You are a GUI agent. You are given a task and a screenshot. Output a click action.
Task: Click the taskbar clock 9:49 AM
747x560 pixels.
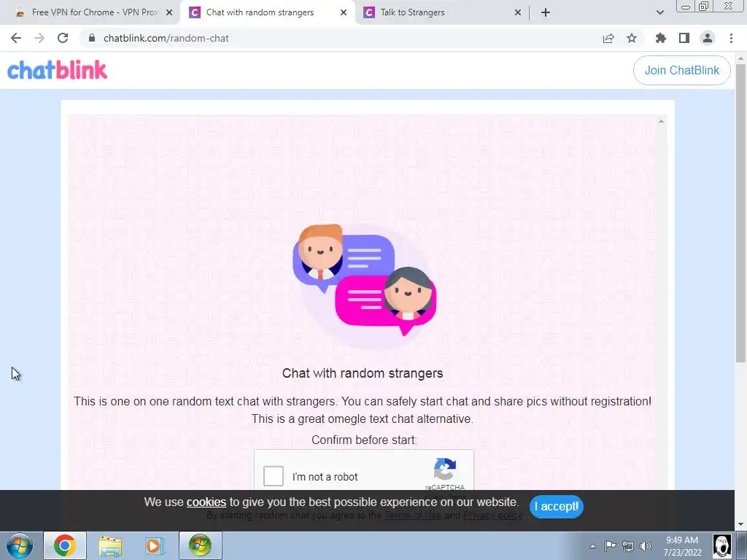(682, 546)
